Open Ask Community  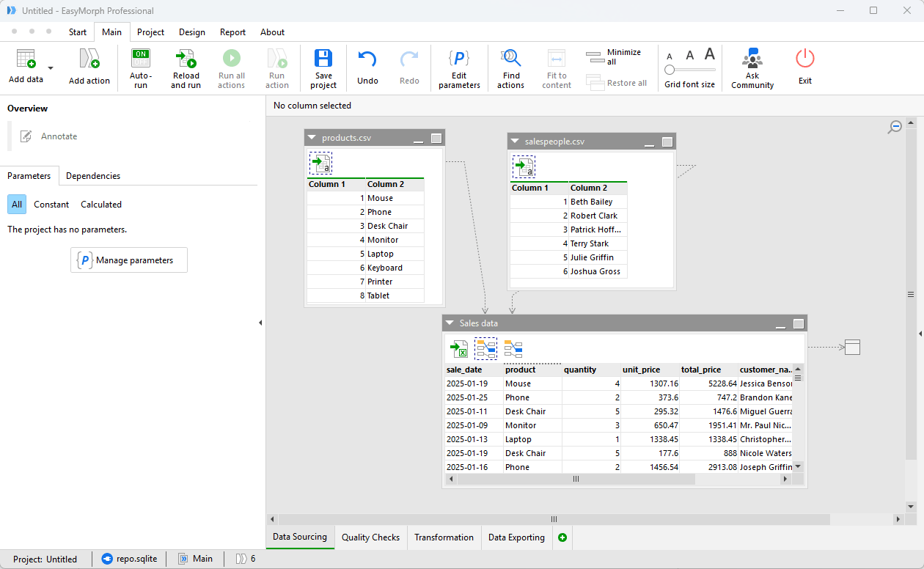(752, 68)
